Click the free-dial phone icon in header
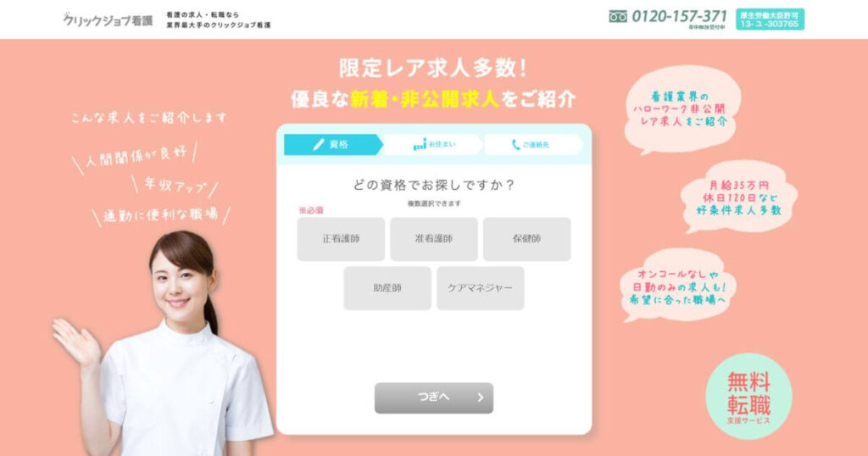Image resolution: width=868 pixels, height=456 pixels. pyautogui.click(x=618, y=17)
